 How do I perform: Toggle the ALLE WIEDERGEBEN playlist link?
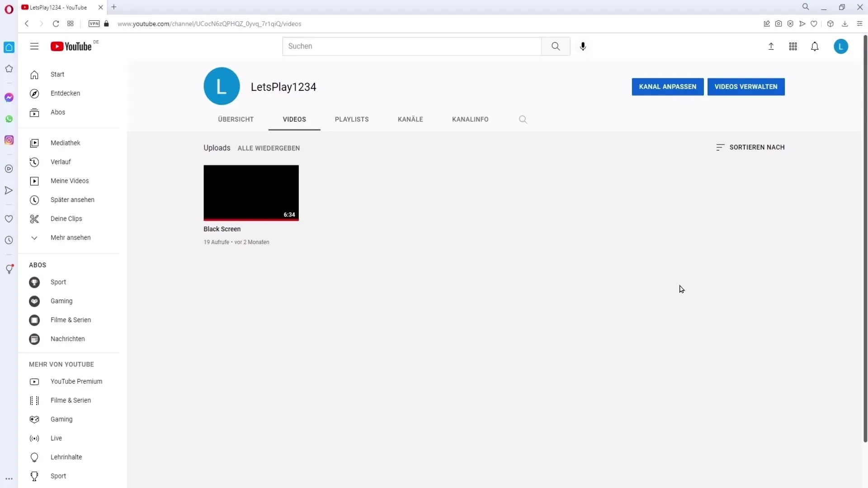pyautogui.click(x=268, y=148)
